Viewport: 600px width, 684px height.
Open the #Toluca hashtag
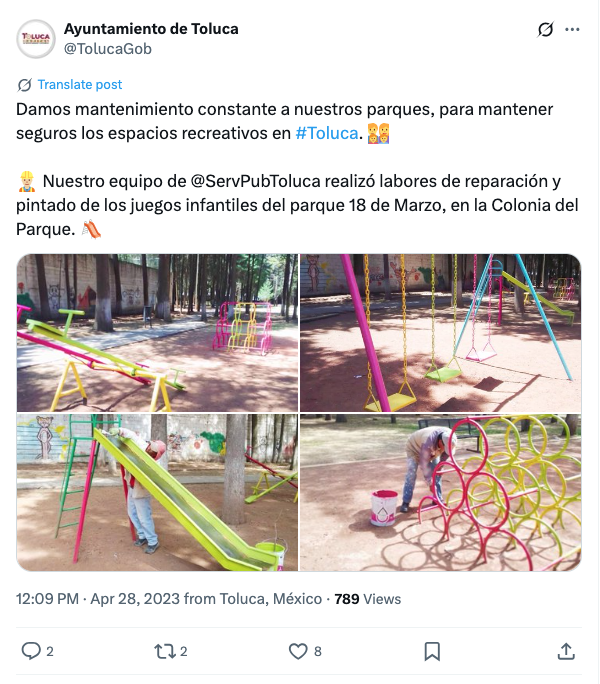[326, 133]
